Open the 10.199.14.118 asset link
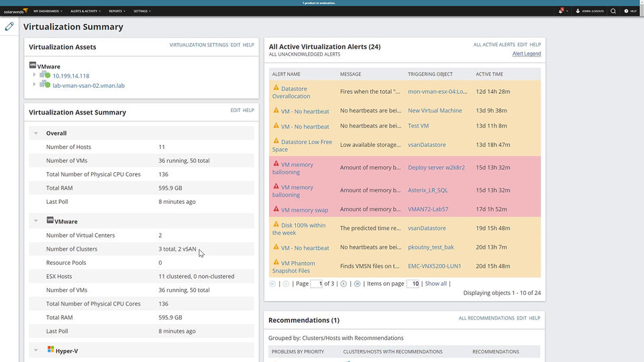 (x=71, y=76)
